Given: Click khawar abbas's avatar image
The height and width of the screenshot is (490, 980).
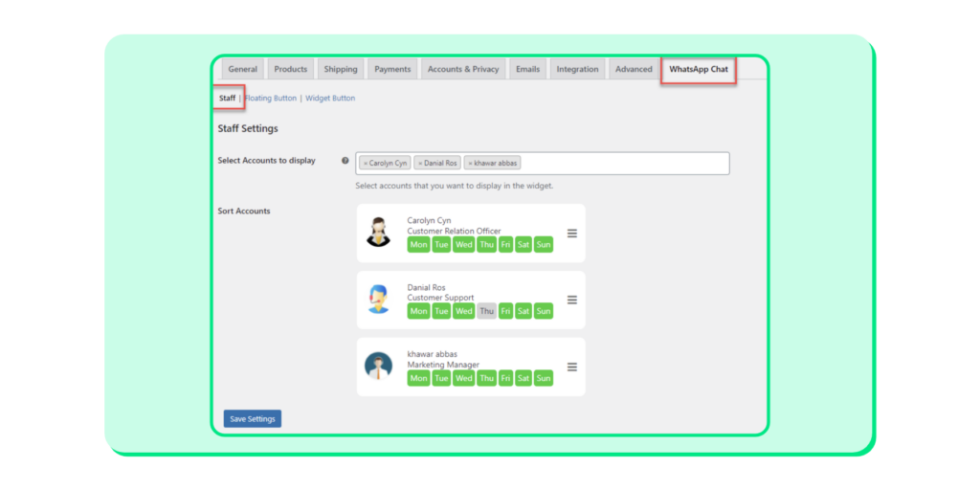Looking at the screenshot, I should click(378, 367).
